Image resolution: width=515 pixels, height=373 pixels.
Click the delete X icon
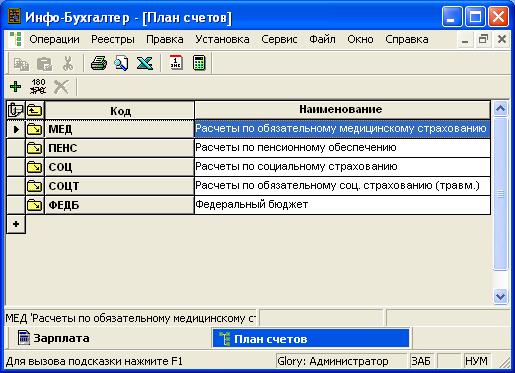tap(61, 87)
